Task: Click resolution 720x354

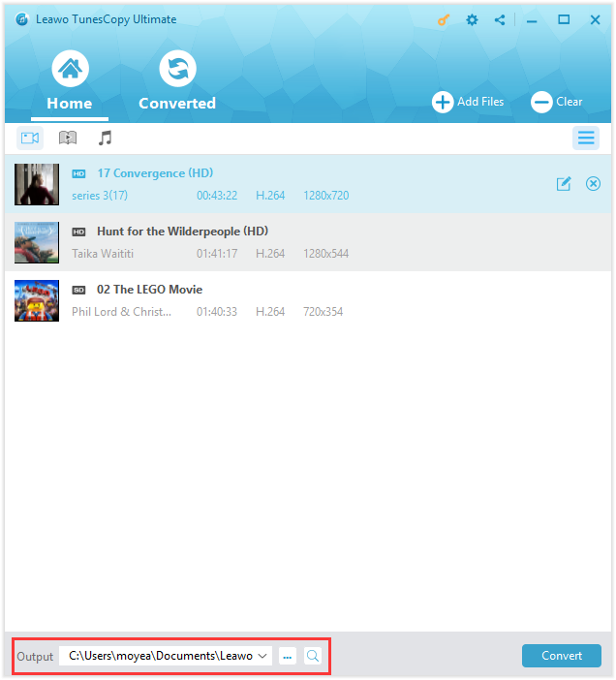Action: pyautogui.click(x=323, y=312)
